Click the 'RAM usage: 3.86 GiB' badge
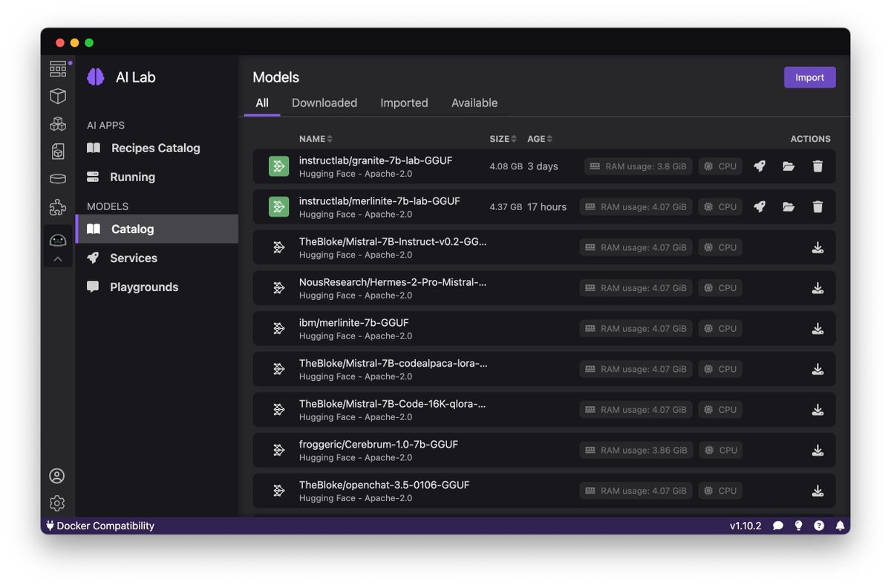The height and width of the screenshot is (588, 891). click(636, 450)
